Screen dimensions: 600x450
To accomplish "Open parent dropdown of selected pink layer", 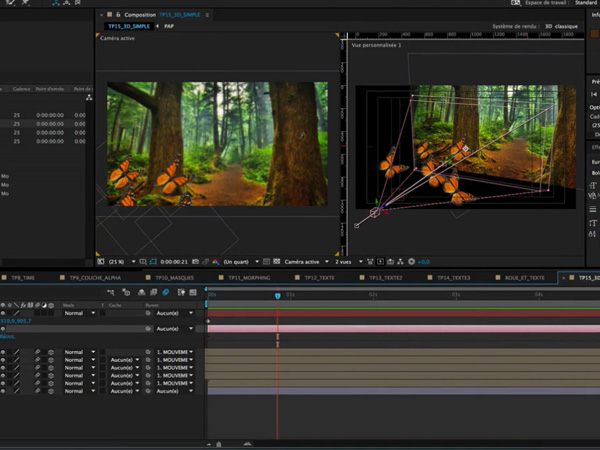I will pyautogui.click(x=174, y=329).
